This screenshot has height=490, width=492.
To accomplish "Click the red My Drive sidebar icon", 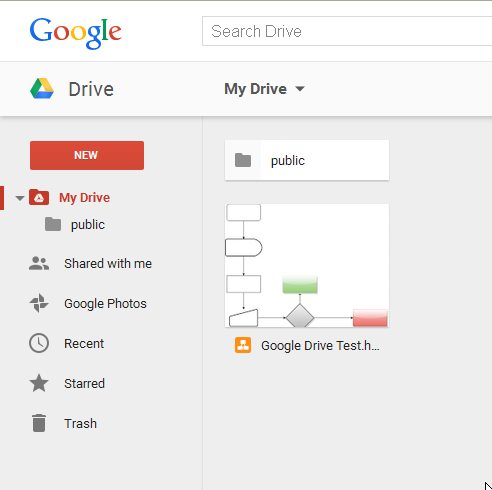I will (39, 197).
